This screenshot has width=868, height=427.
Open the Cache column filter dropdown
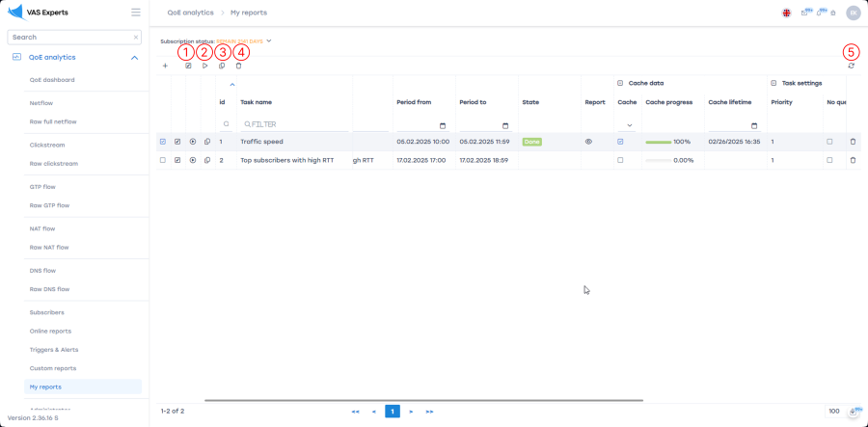point(630,125)
